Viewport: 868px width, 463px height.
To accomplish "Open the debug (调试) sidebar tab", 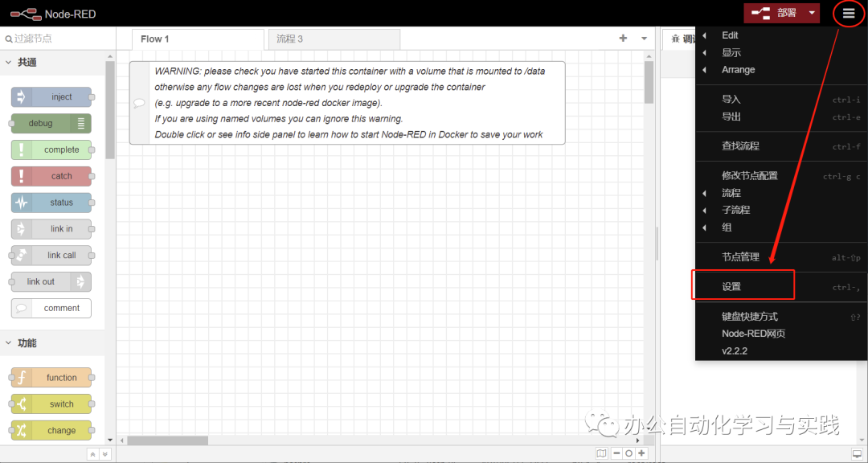I will tap(681, 39).
